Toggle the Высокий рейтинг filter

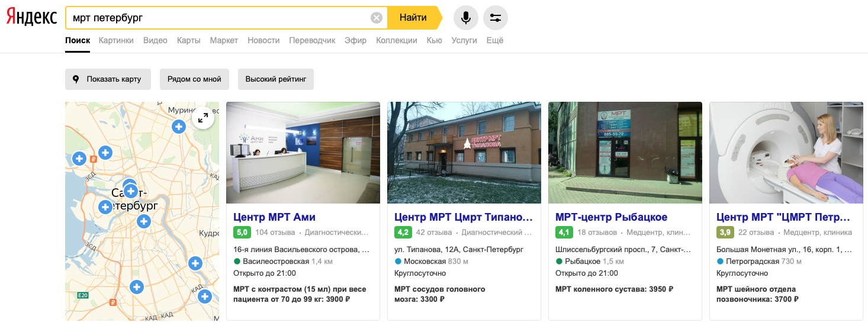click(276, 79)
